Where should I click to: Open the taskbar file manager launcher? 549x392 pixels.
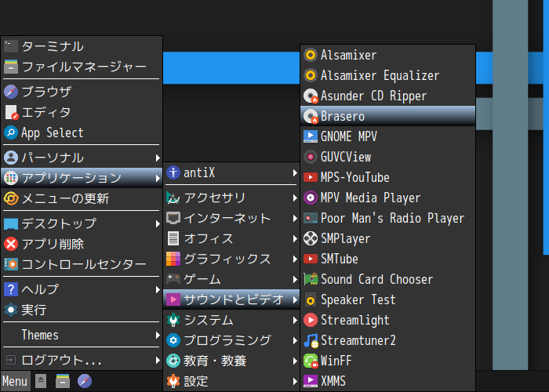[x=63, y=381]
